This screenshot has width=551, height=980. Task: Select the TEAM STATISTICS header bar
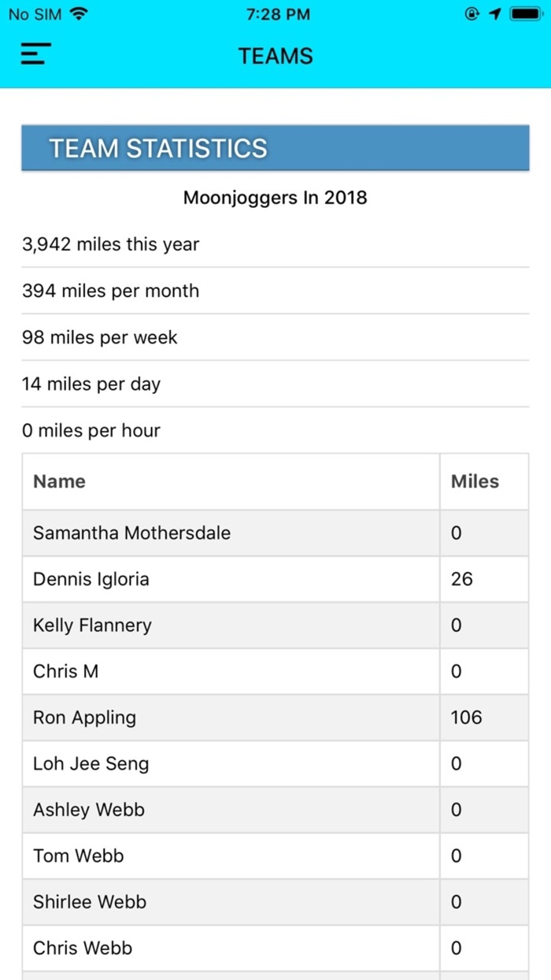275,148
